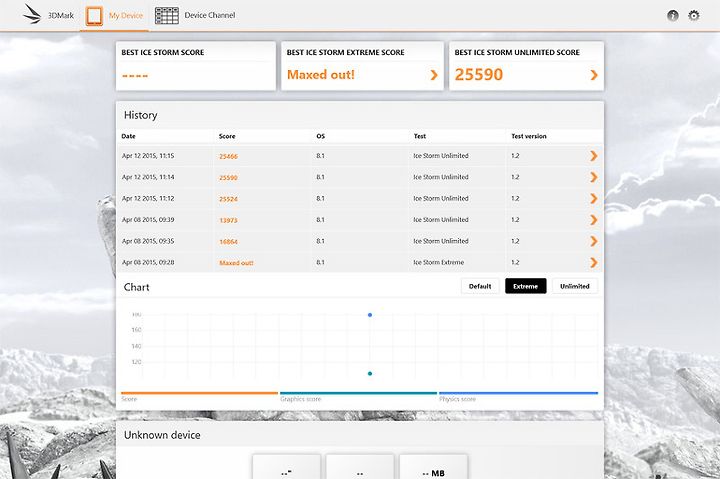Click the score 16864 link
Screen dimensions: 720x479
228,242
